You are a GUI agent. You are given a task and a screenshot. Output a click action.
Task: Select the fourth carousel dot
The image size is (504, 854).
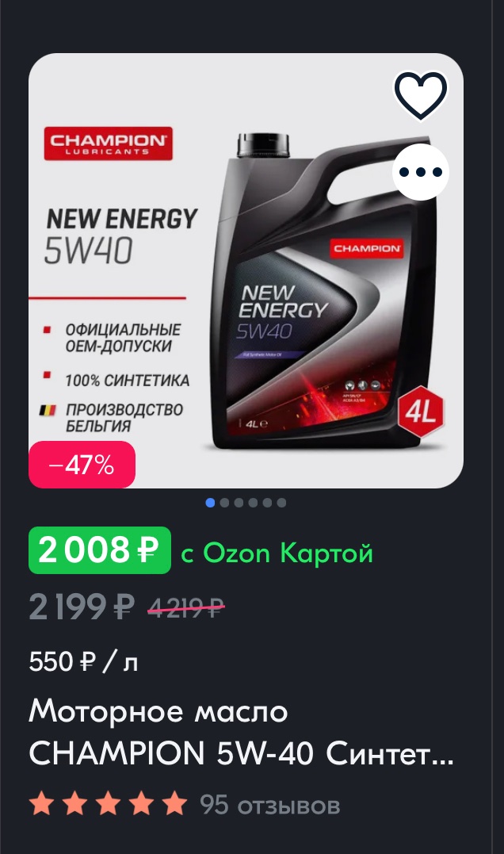coord(253,503)
